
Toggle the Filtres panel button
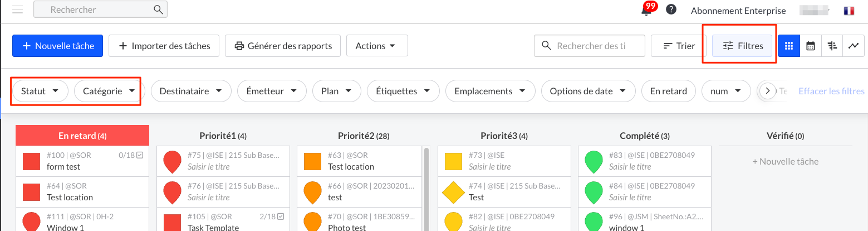tap(743, 46)
